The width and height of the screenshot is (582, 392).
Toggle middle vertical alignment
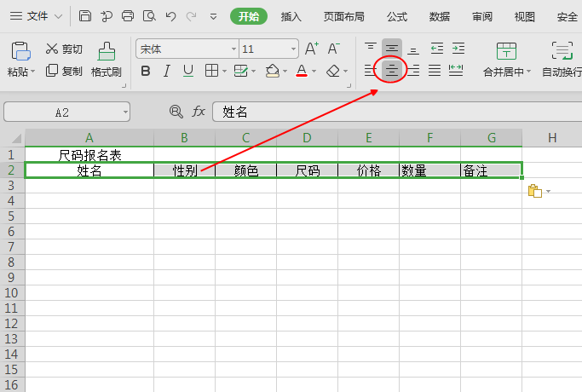392,48
